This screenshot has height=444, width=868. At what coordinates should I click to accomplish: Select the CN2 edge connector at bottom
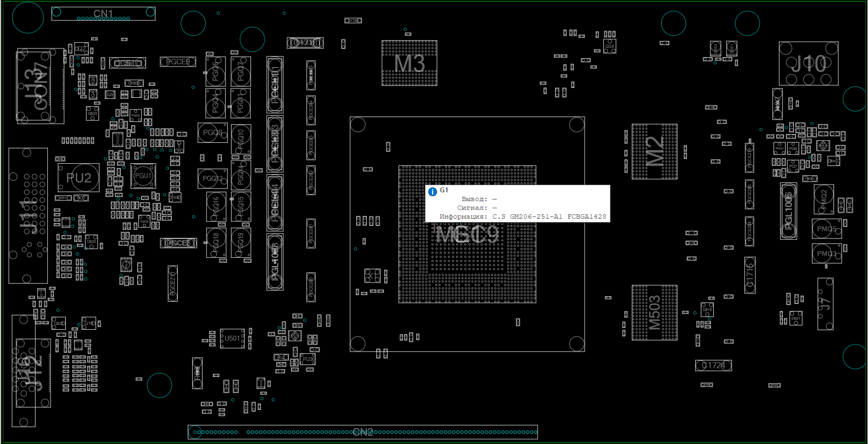(x=362, y=432)
